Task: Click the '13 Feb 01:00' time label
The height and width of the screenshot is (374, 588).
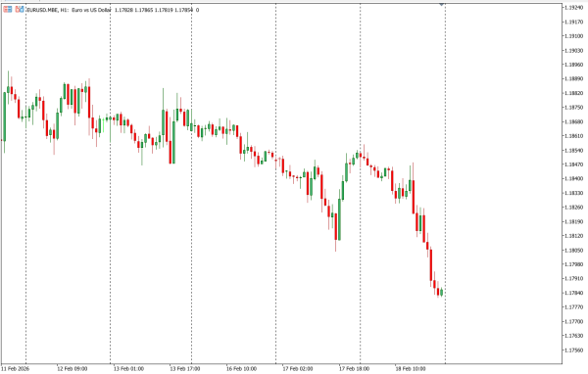Action: coord(128,369)
